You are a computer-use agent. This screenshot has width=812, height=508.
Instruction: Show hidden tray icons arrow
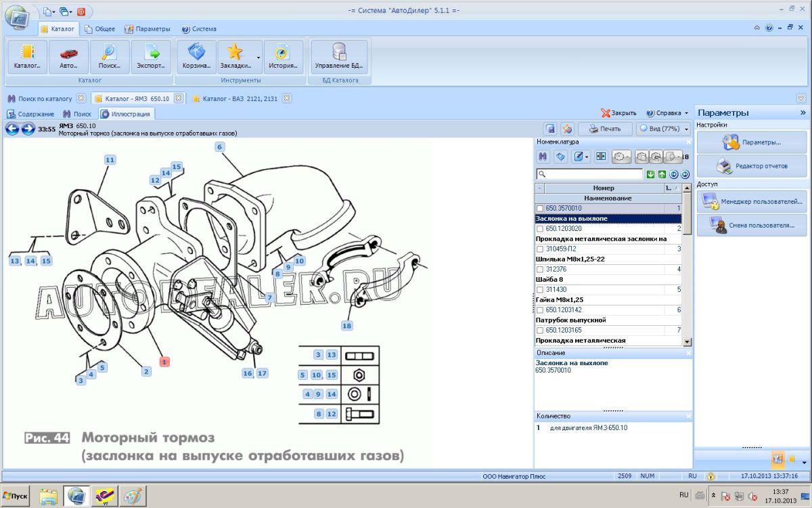[715, 496]
